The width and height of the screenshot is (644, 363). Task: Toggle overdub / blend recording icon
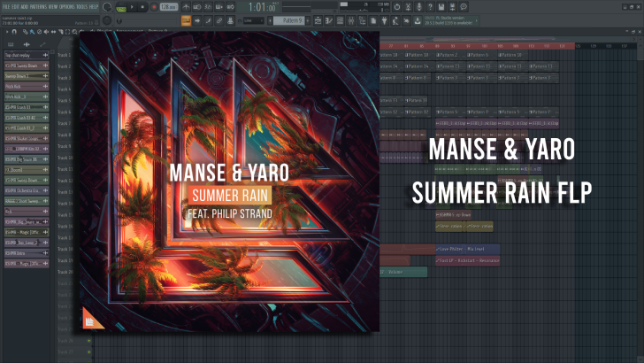[x=219, y=7]
